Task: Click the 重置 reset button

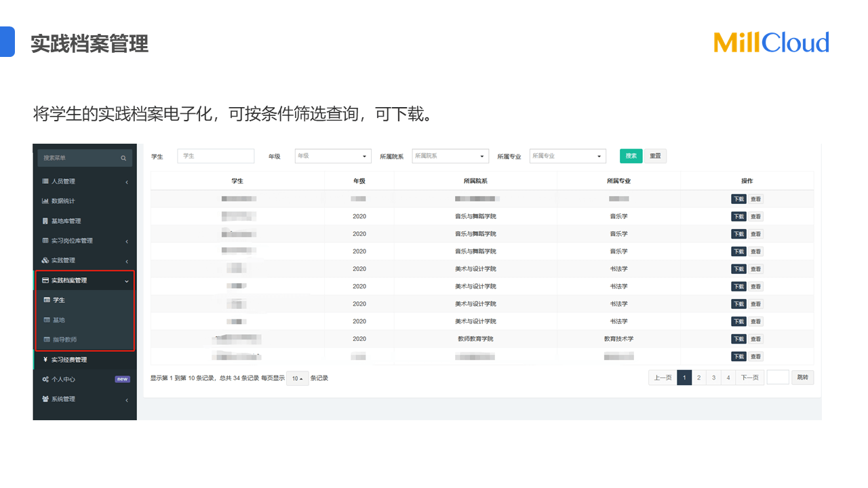Action: pyautogui.click(x=655, y=156)
